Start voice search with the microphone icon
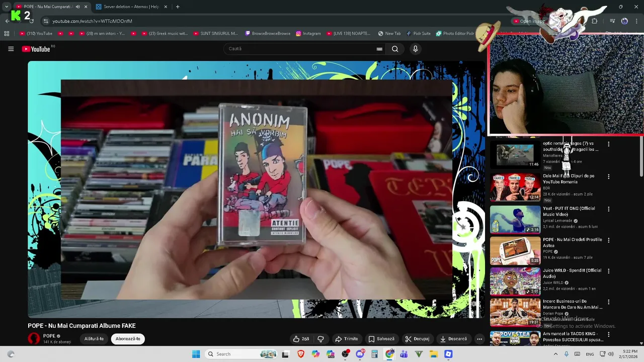Image resolution: width=644 pixels, height=362 pixels. tap(415, 49)
